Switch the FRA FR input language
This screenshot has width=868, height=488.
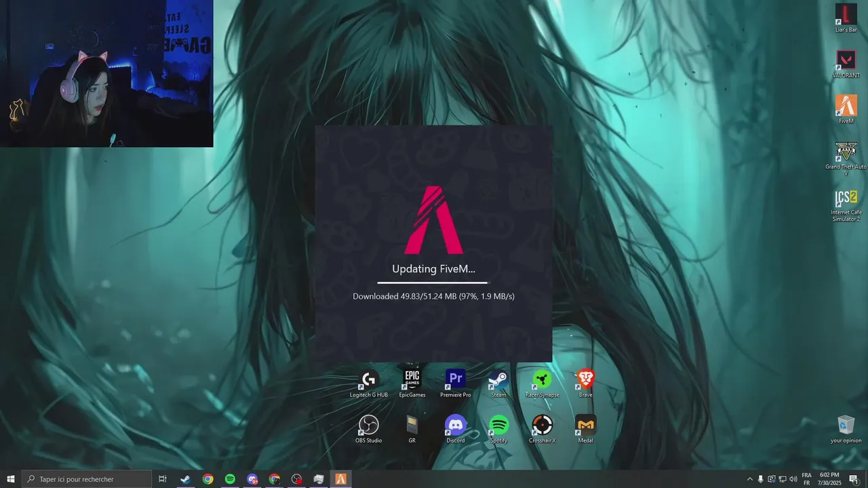807,479
